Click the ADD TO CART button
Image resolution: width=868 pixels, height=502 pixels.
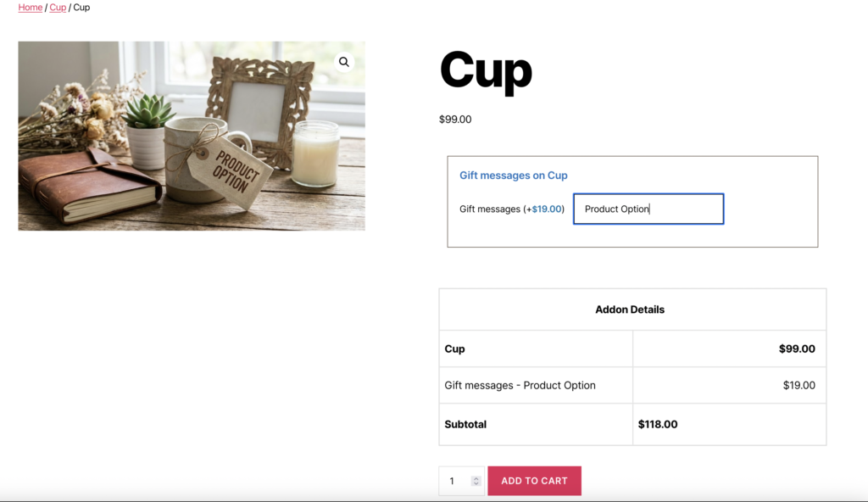[x=534, y=481]
